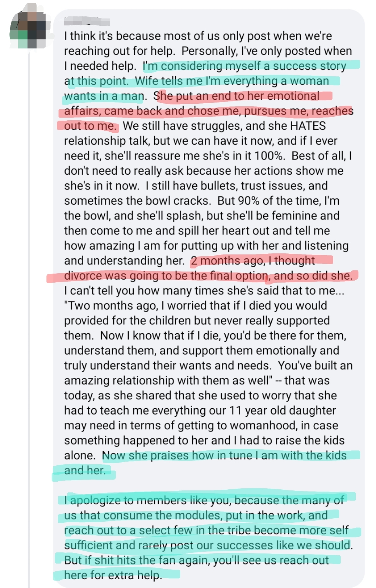This screenshot has height=588, width=376.
Task: Click the highlighted phrase "wants in a man"
Action: coord(104,96)
